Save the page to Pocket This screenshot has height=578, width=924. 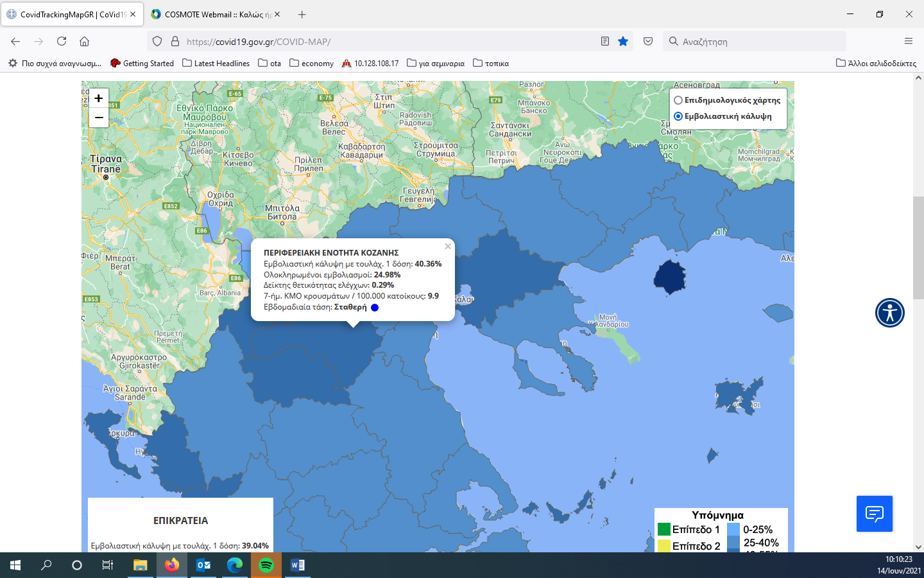coord(648,41)
